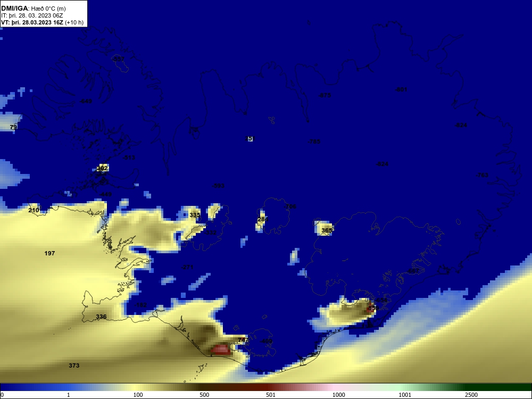Click the map value 335
Screen dimensions: 532x399
(x=195, y=215)
